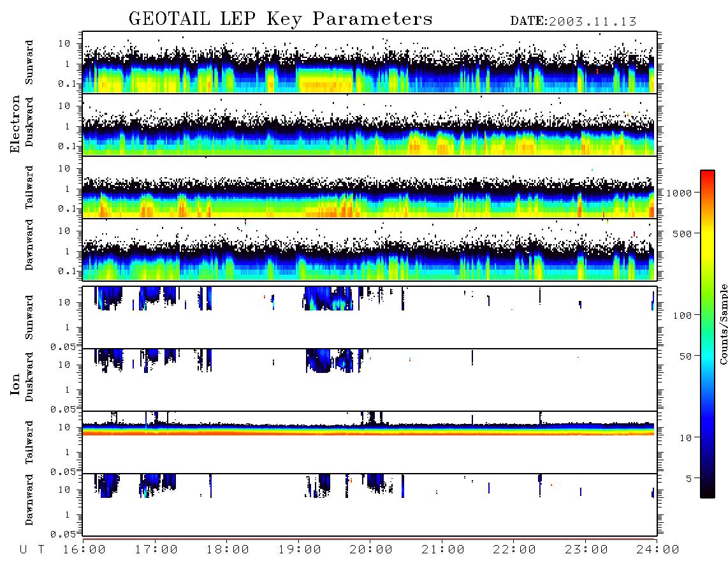Click the 50 colorbar tick label
Image resolution: width=728 pixels, height=561 pixels.
[686, 356]
